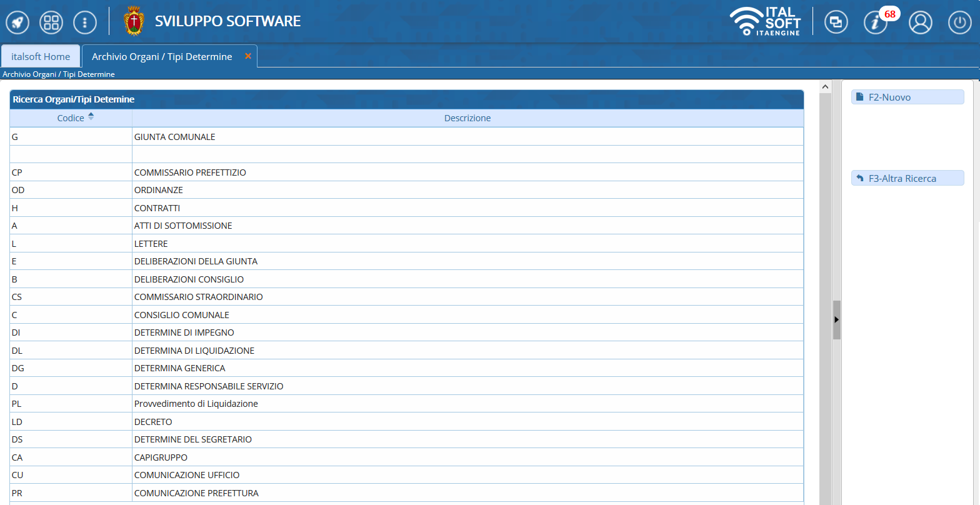Open the four-squares apps grid icon
This screenshot has width=980, height=505.
pos(51,22)
